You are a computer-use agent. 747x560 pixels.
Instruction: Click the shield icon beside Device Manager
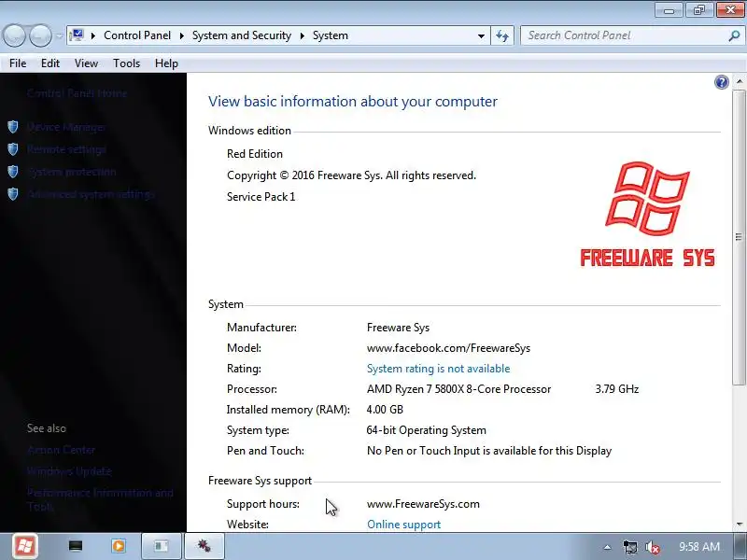click(13, 127)
